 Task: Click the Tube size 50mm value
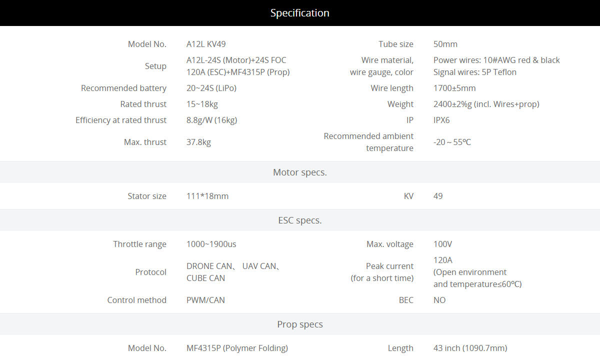445,44
